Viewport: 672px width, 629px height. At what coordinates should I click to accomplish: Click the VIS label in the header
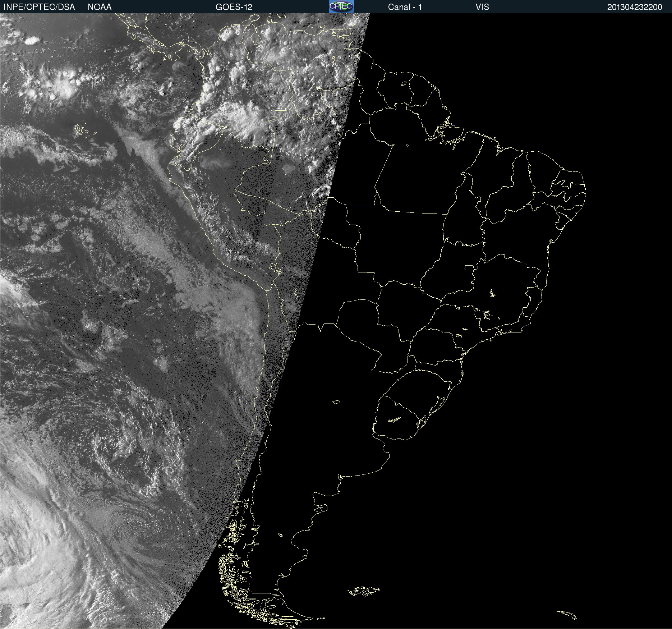click(x=482, y=7)
